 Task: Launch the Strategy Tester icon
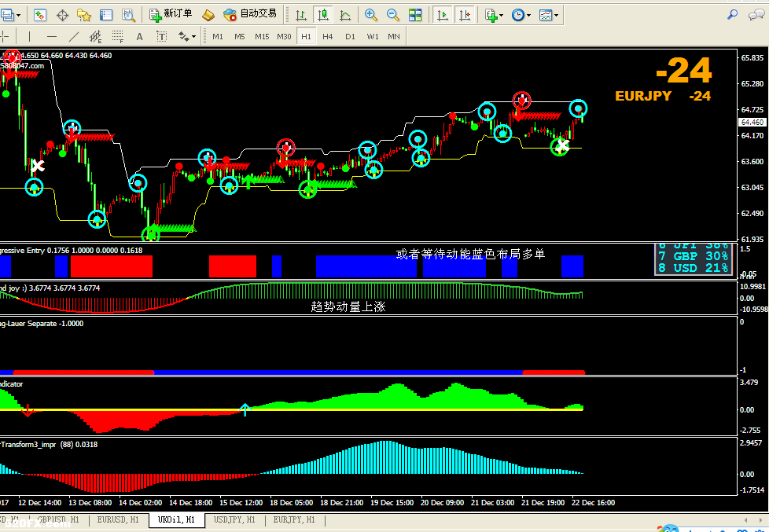[x=128, y=15]
